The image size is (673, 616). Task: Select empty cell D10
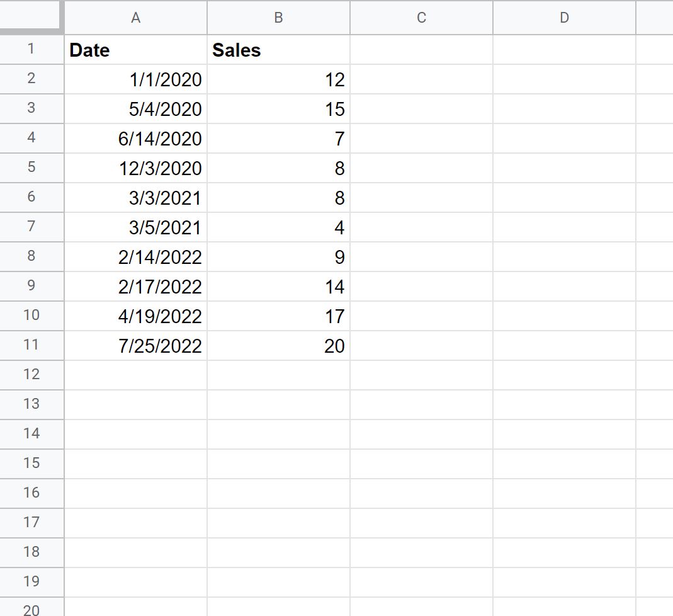563,316
